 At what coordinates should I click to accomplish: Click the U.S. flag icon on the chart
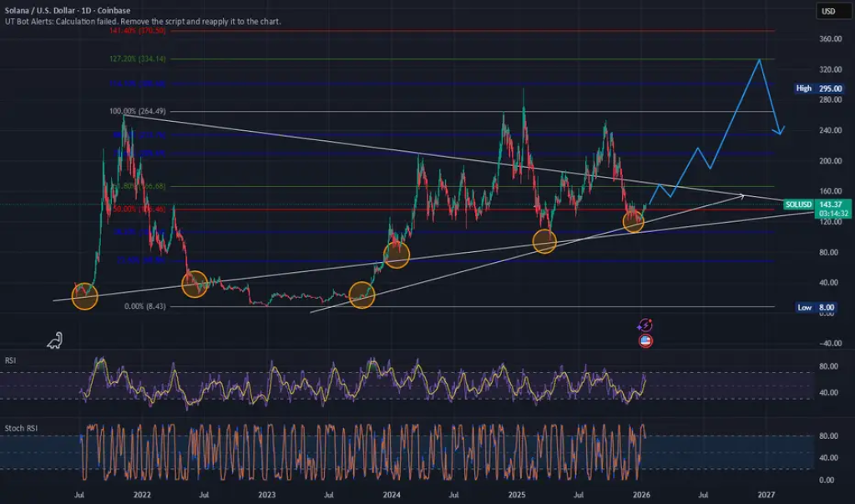(x=644, y=340)
